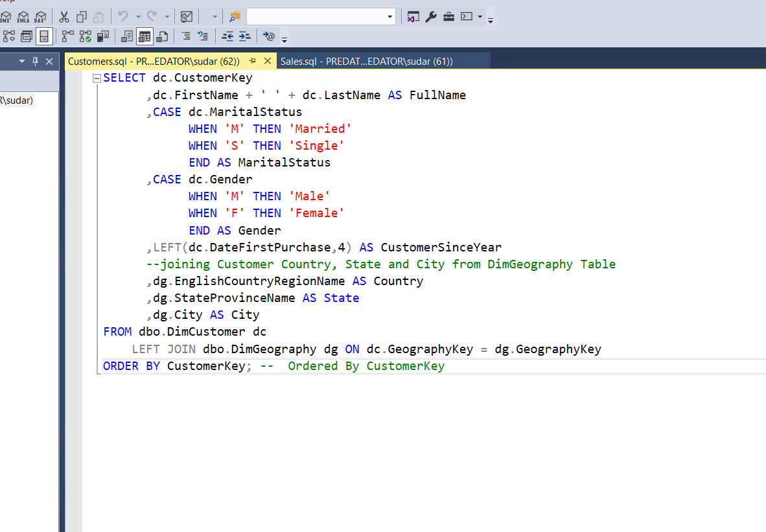Click the Copy icon in toolbar
The width and height of the screenshot is (766, 532).
point(82,17)
